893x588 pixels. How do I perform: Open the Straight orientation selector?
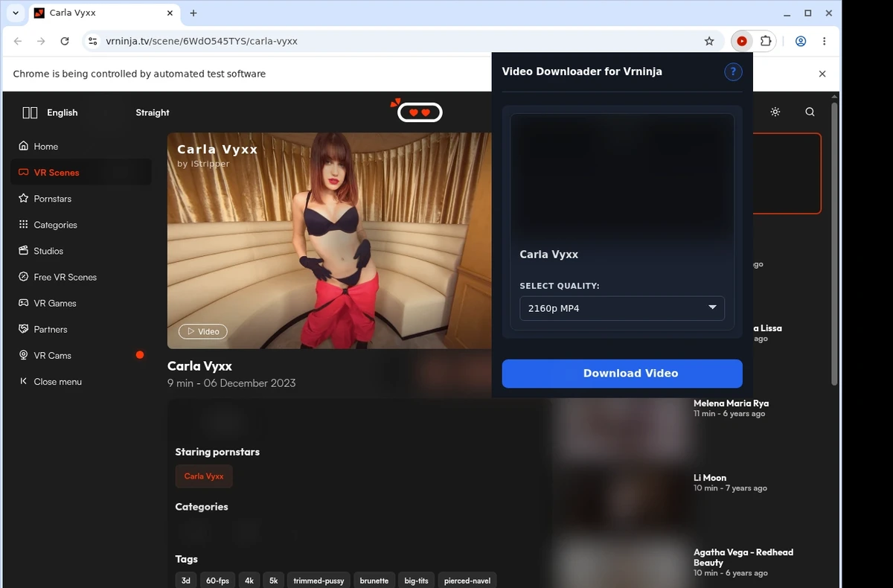(153, 112)
